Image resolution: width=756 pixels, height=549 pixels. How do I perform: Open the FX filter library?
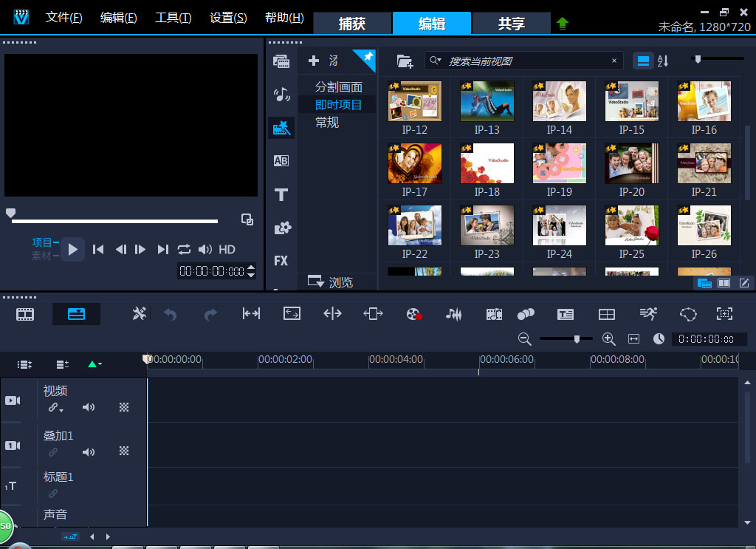coord(281,261)
